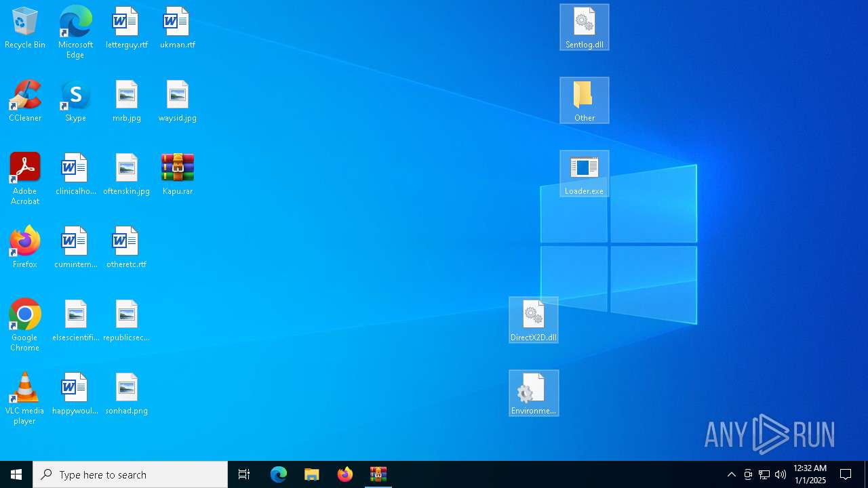Select the mrb.jpg image file
868x488 pixels.
point(127,101)
